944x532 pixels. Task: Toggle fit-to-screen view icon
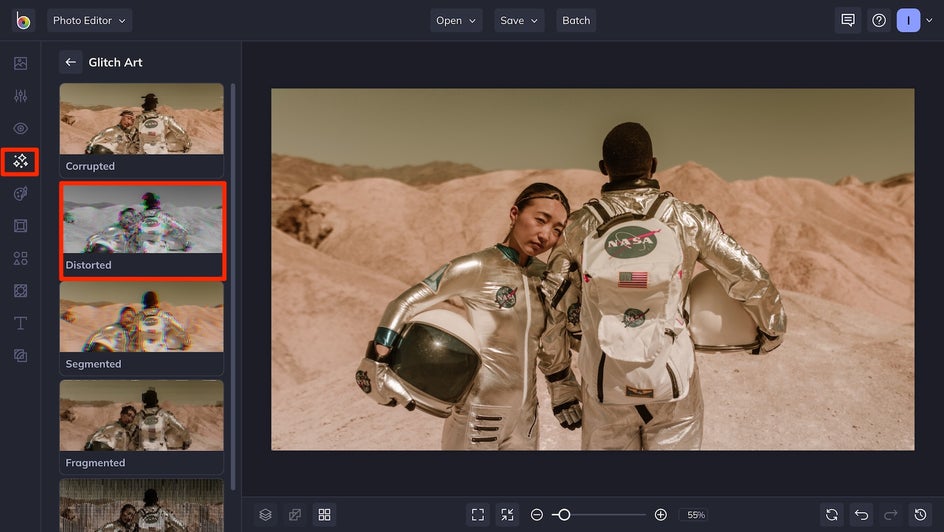(478, 514)
